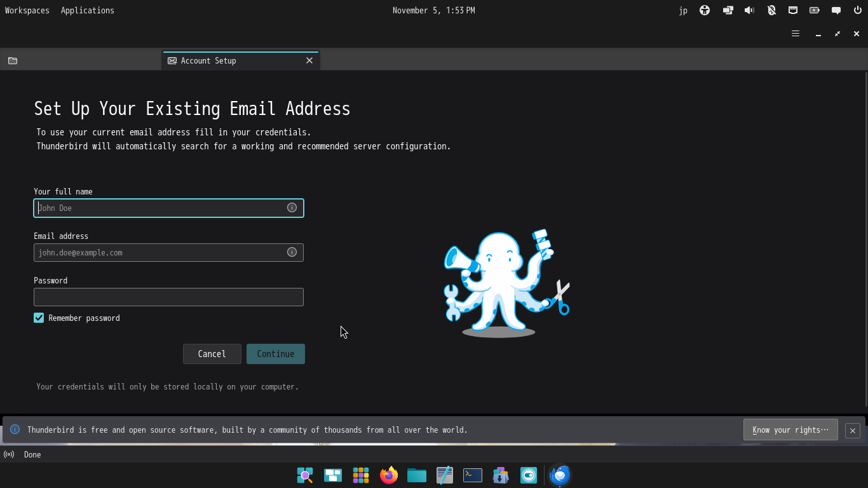Click the info icon in the email address field

coord(292,252)
